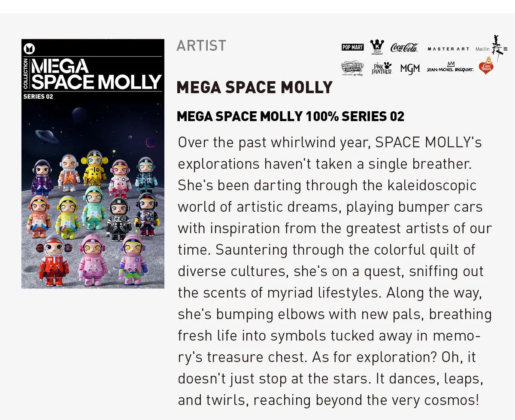Select the Care Bears heart logo
This screenshot has height=420, width=515.
[x=486, y=67]
